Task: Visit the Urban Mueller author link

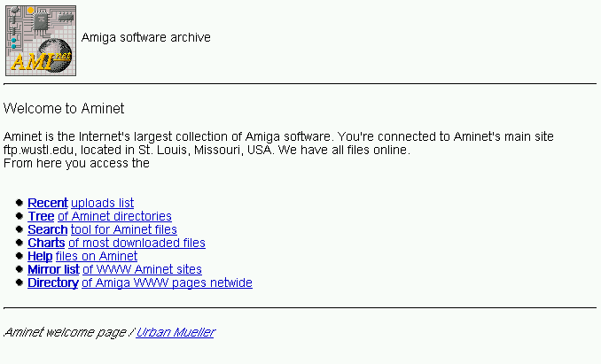Action: click(175, 332)
